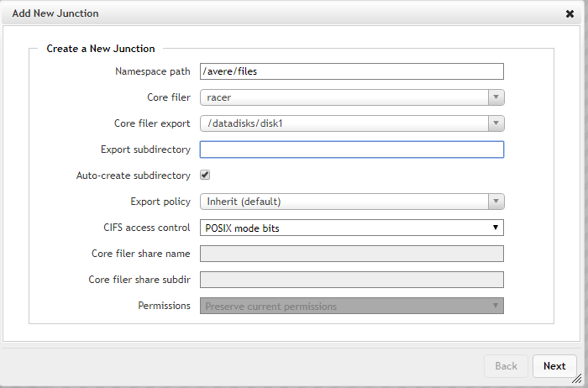Click the Core filer dropdown arrow
The height and width of the screenshot is (388, 588).
coord(496,97)
